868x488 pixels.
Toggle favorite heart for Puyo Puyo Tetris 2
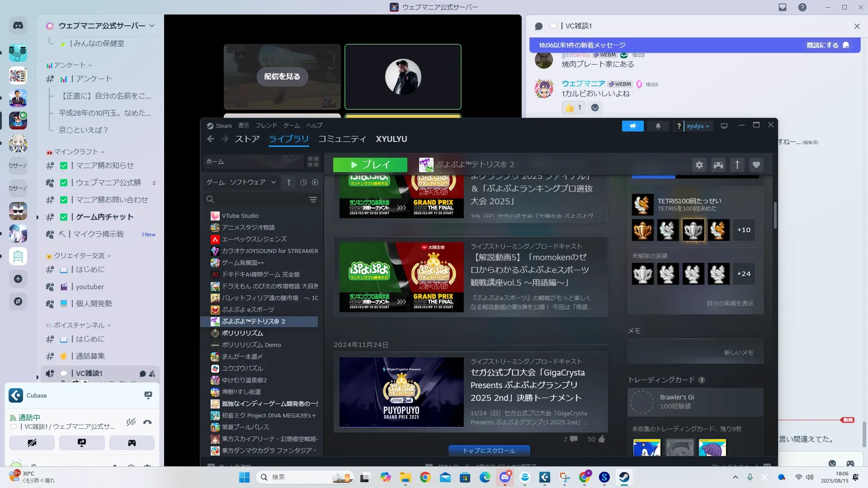756,165
